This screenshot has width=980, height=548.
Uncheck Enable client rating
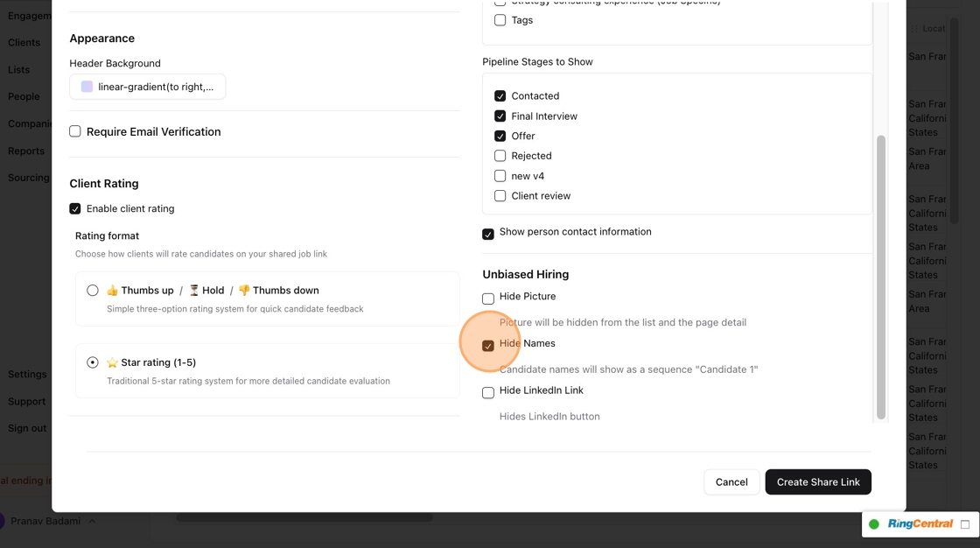75,208
